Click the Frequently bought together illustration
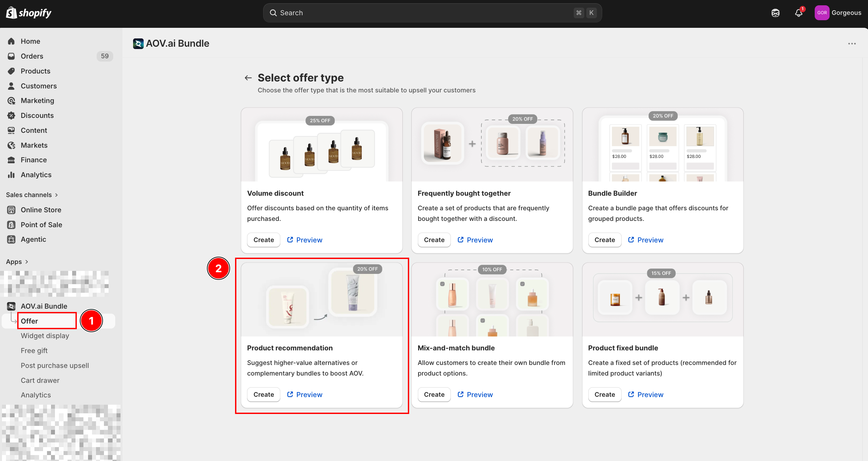Image resolution: width=868 pixels, height=461 pixels. [x=492, y=145]
